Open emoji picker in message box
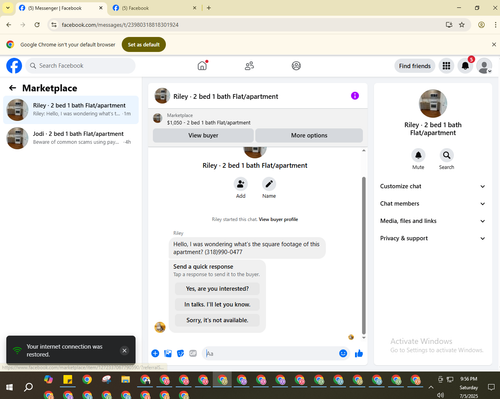The width and height of the screenshot is (500, 399). point(343,353)
